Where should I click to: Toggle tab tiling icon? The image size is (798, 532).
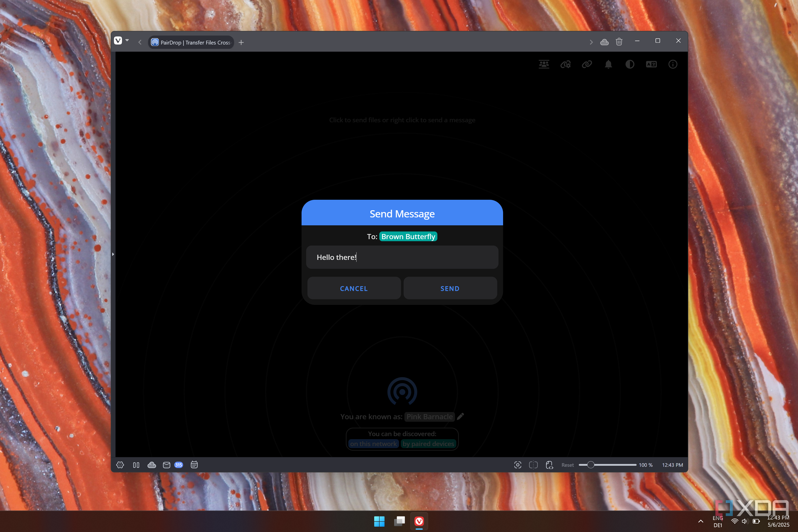point(533,465)
